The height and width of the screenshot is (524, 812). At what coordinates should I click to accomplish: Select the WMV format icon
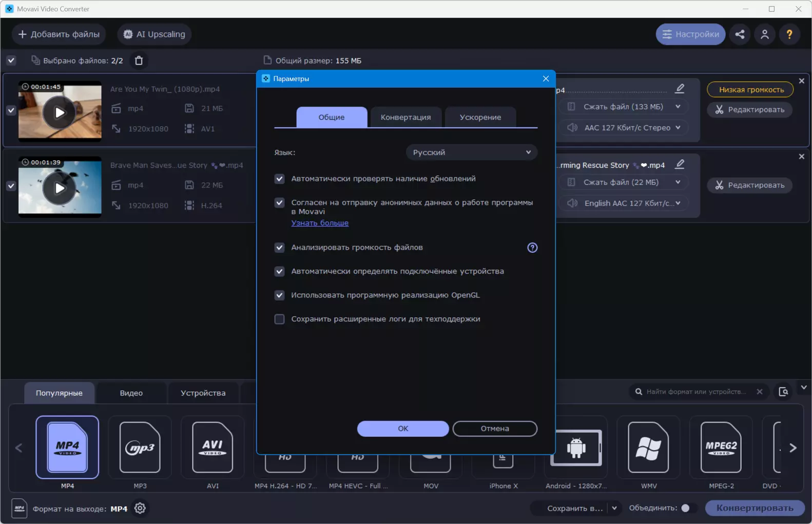point(648,447)
